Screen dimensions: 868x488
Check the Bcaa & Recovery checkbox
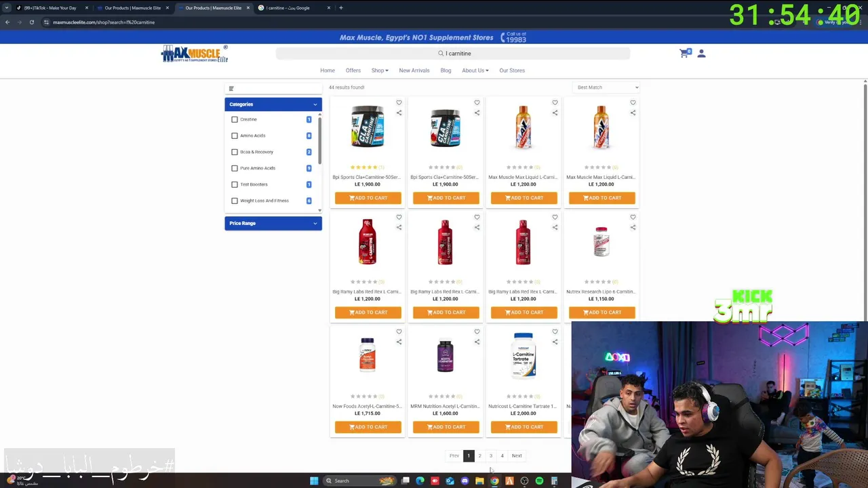pyautogui.click(x=235, y=152)
